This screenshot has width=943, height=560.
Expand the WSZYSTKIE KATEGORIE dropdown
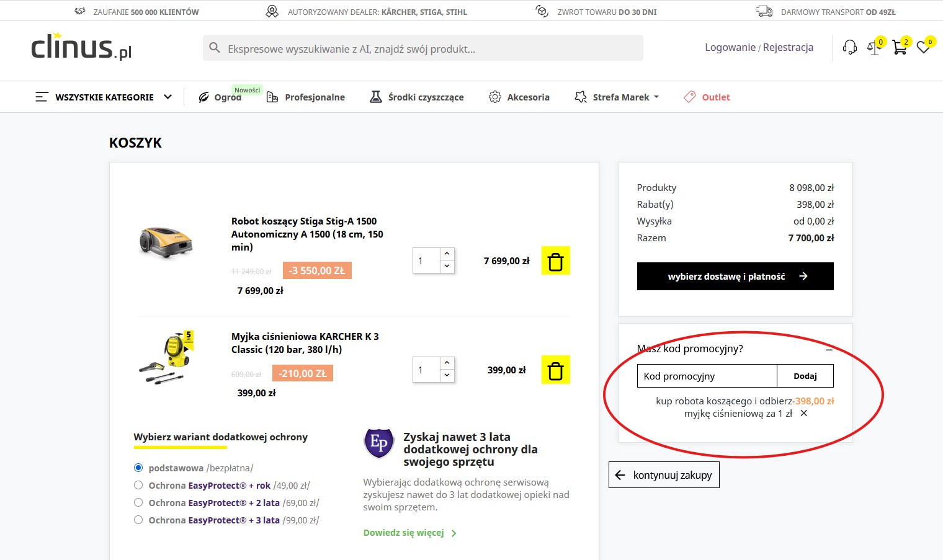(x=168, y=97)
